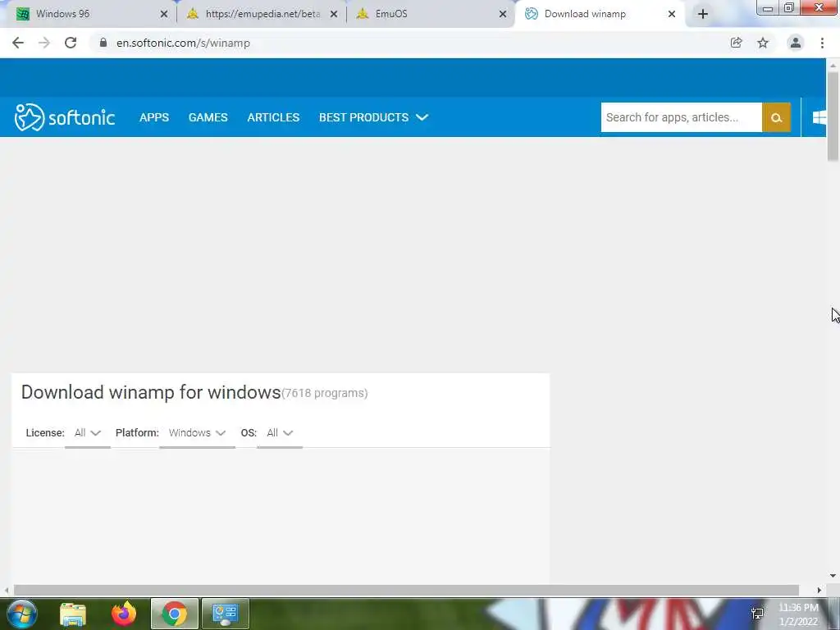Close the Download winamp tab
This screenshot has height=630, width=840.
click(x=672, y=14)
